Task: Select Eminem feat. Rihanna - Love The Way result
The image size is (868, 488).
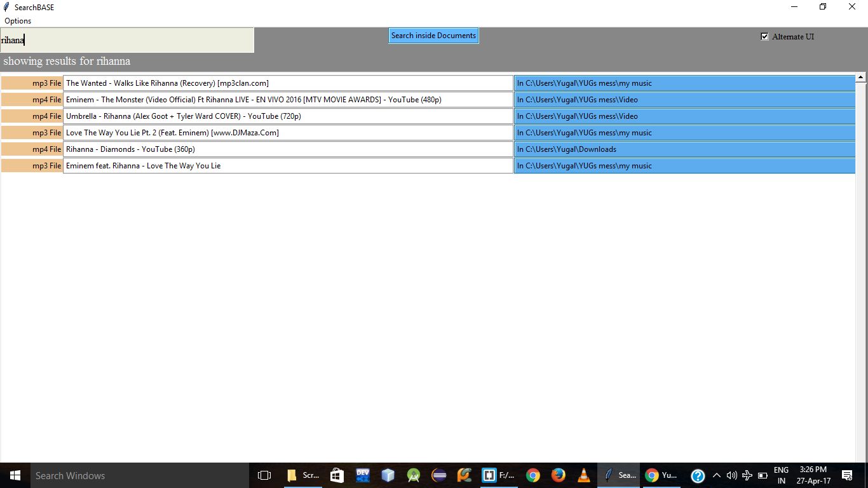Action: click(288, 166)
